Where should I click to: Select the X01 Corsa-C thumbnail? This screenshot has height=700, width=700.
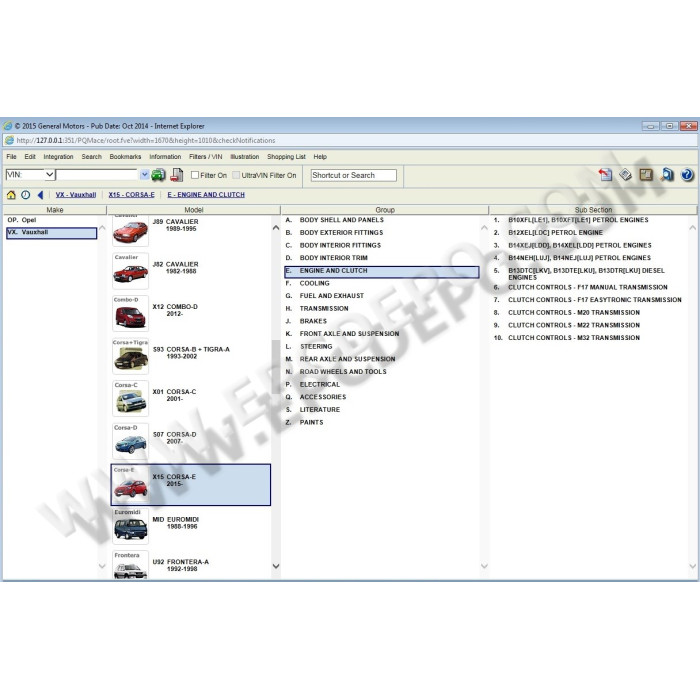tap(130, 399)
